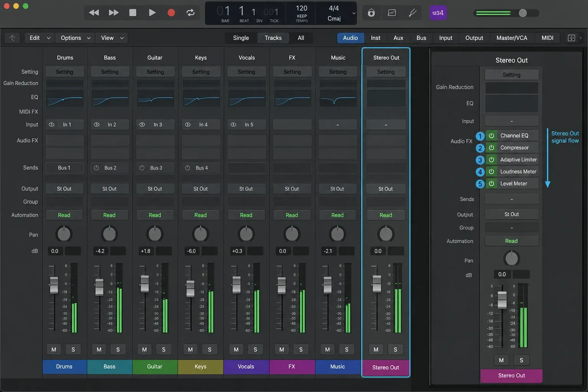588x392 pixels.
Task: Click inspector automation Read button
Action: (x=511, y=241)
